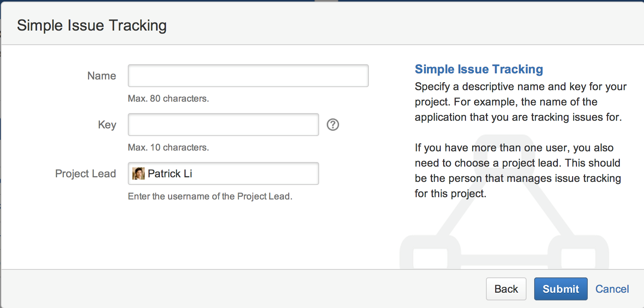
Task: Cancel the project creation dialog
Action: [612, 289]
